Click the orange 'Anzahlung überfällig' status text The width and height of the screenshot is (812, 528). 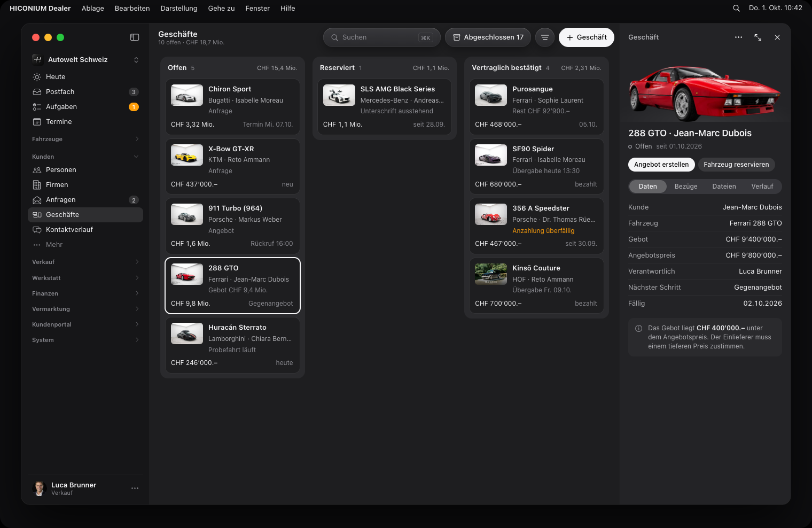tap(543, 231)
